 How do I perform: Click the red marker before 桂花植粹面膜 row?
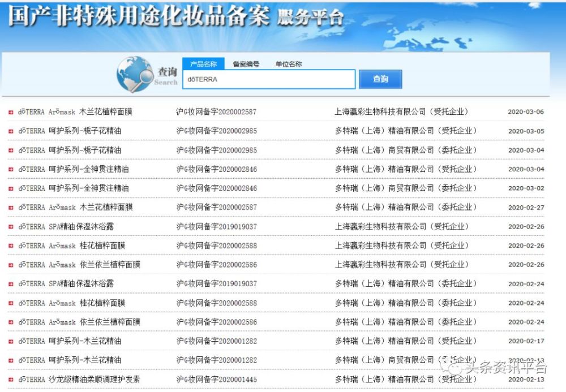11,245
